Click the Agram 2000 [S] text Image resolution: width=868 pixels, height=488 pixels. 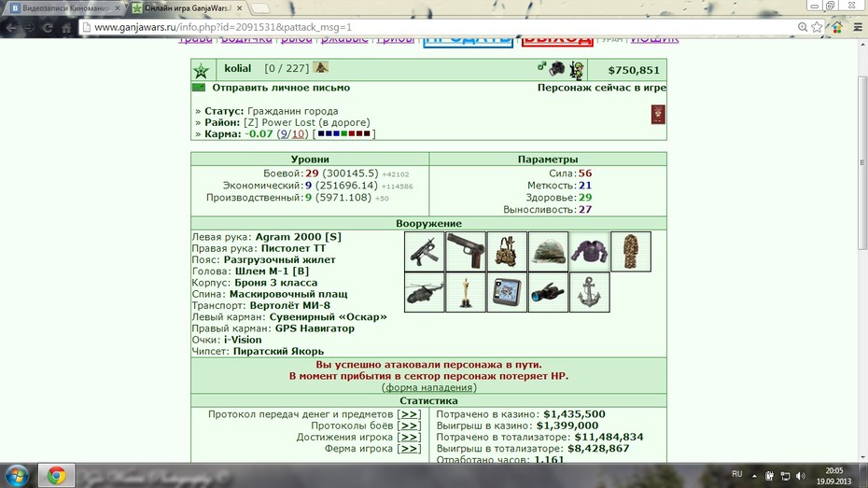click(x=299, y=237)
